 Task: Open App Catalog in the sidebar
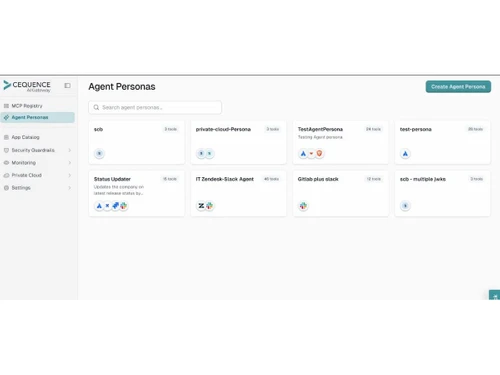37,137
